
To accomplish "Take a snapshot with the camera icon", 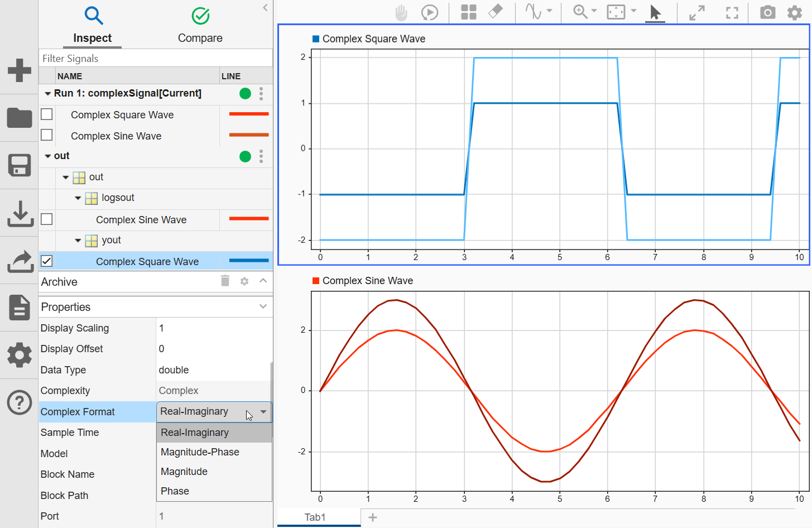I will click(x=768, y=12).
